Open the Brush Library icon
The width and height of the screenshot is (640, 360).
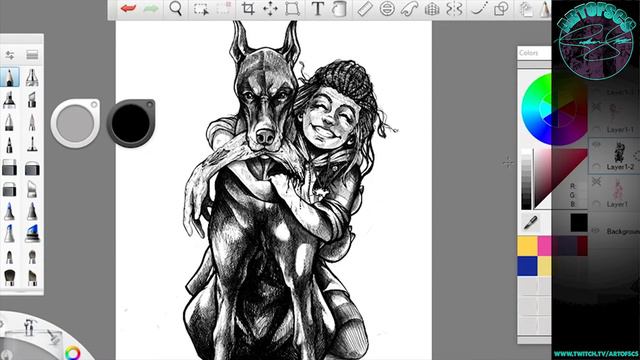click(32, 55)
